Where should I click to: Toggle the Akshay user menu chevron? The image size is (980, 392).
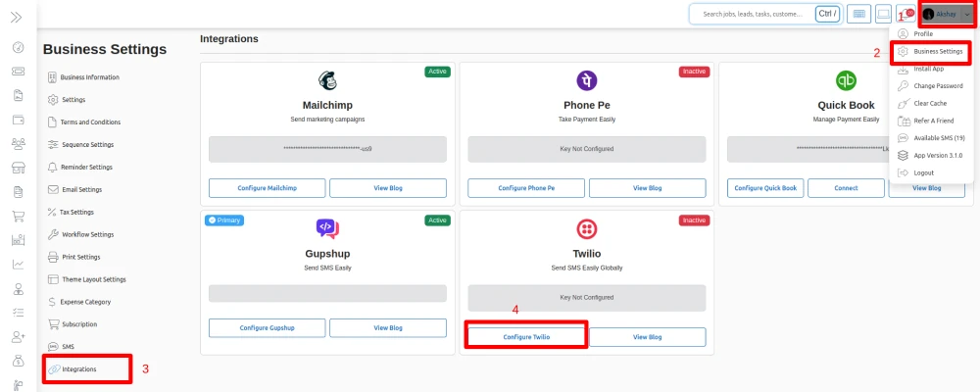[967, 15]
